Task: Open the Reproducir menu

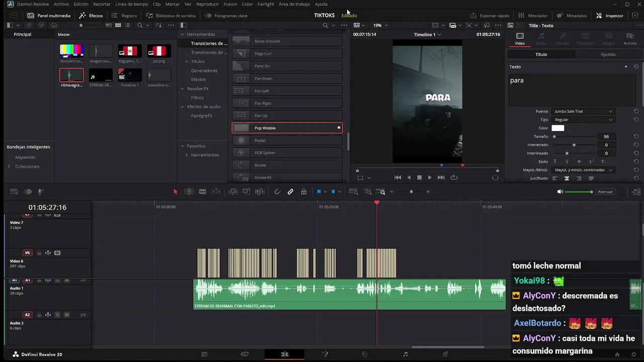Action: pos(207,4)
